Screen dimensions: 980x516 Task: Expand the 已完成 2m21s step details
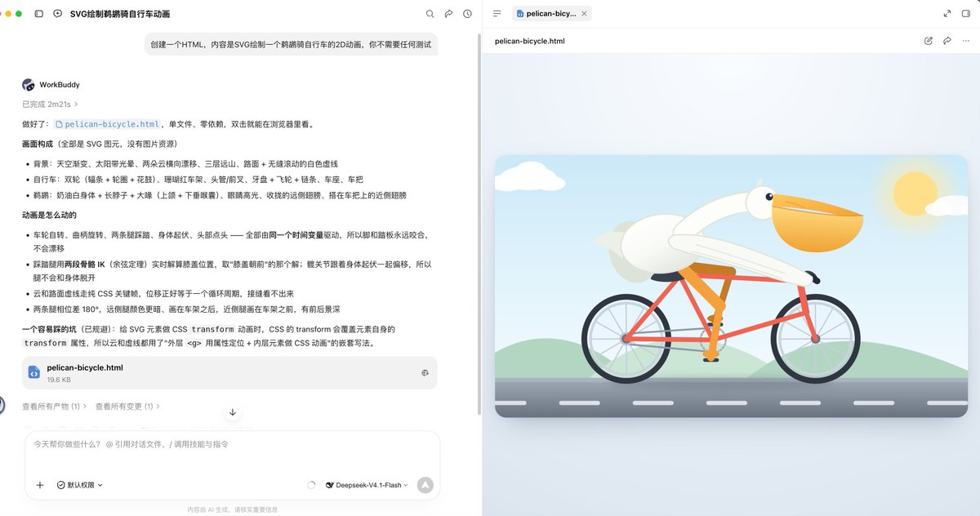tap(50, 104)
